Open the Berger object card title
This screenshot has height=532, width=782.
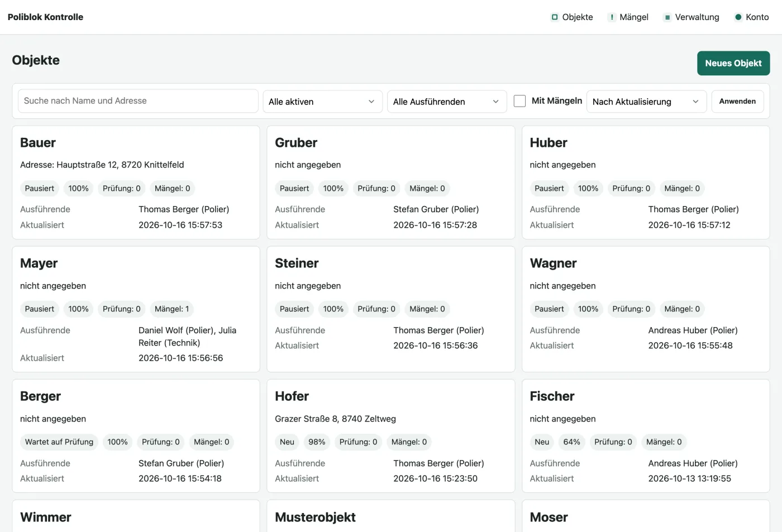click(40, 396)
